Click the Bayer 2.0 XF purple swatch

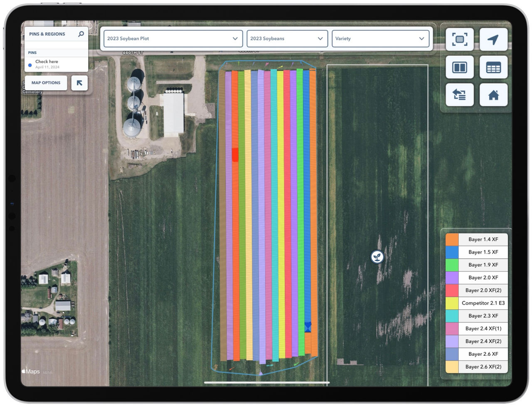452,278
